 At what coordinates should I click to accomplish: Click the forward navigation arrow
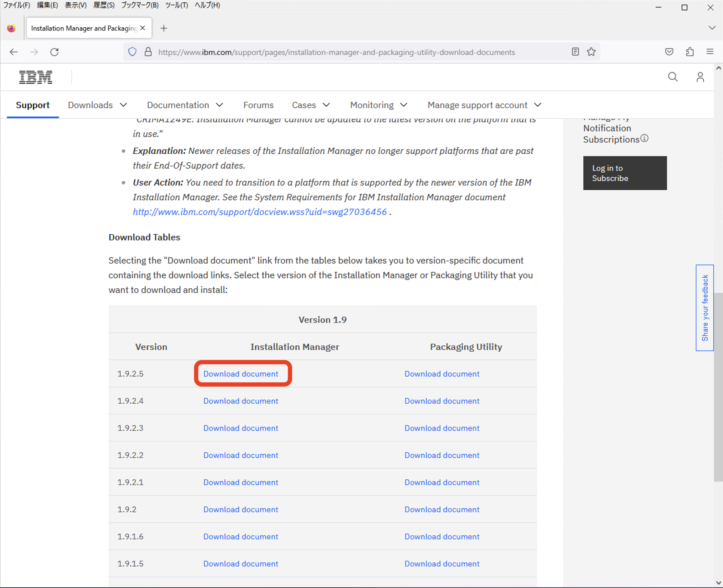pos(34,52)
